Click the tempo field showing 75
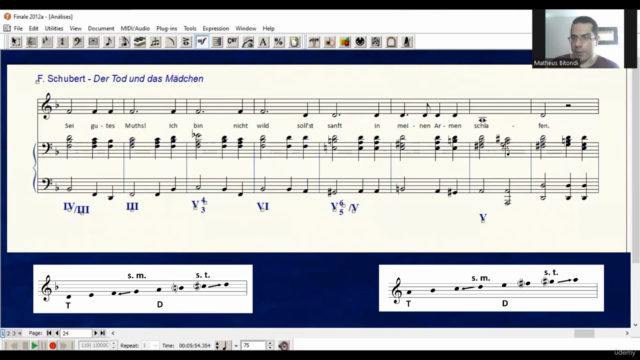 pyautogui.click(x=253, y=346)
